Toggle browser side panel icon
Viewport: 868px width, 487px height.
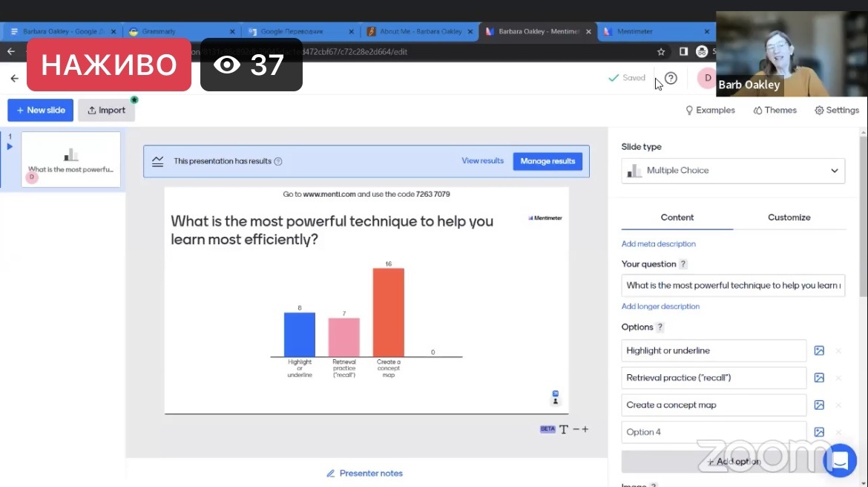click(x=684, y=51)
